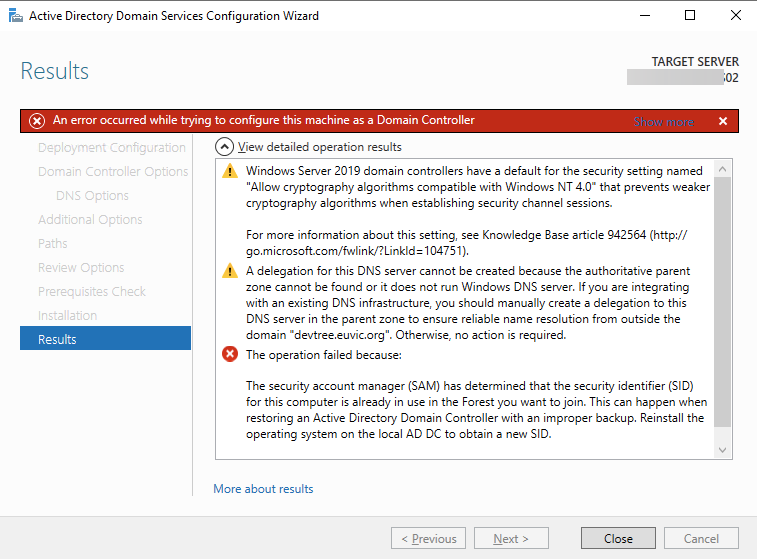The height and width of the screenshot is (559, 757).
Task: Click the red error icon beside The operation failed
Action: click(230, 354)
